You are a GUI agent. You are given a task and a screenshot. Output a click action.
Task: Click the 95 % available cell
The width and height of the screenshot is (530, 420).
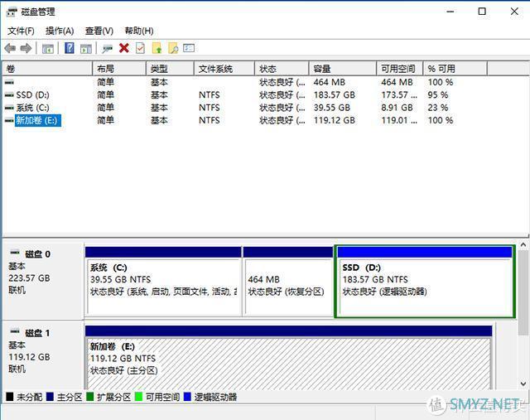click(x=438, y=95)
